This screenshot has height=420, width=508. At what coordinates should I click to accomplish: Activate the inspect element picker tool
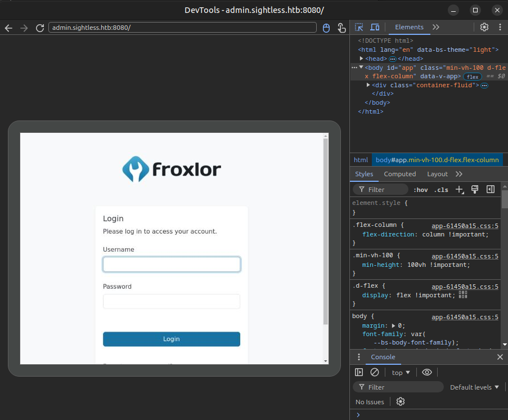(359, 27)
